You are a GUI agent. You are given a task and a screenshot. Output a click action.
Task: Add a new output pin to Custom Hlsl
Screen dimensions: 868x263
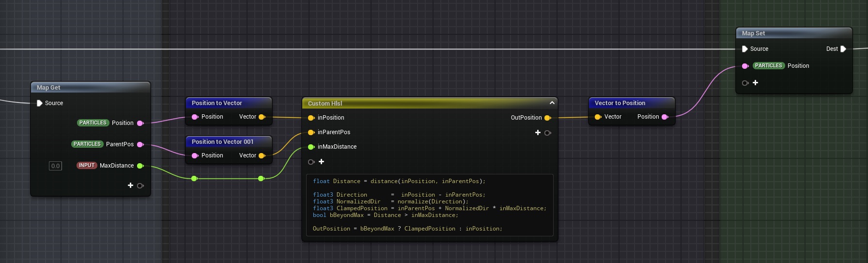click(538, 133)
